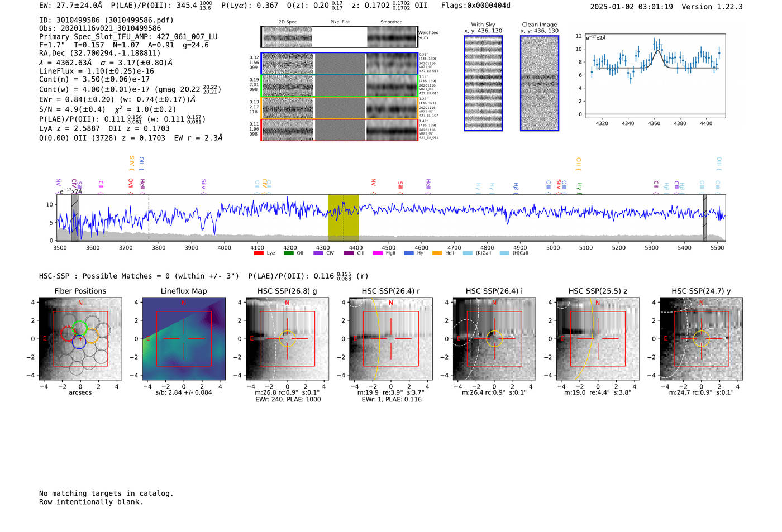Screen dimensions: 782x532
Task: Open the HSC SSP(26.4) r image
Action: pyautogui.click(x=391, y=339)
